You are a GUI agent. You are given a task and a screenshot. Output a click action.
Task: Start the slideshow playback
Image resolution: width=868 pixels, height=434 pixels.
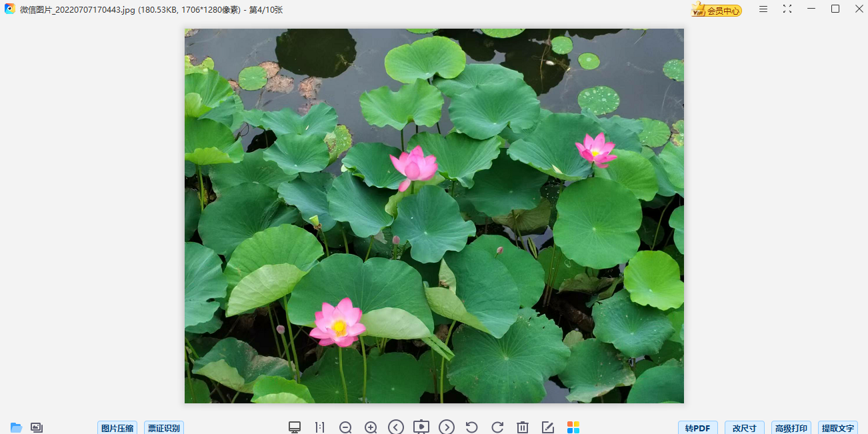(421, 427)
